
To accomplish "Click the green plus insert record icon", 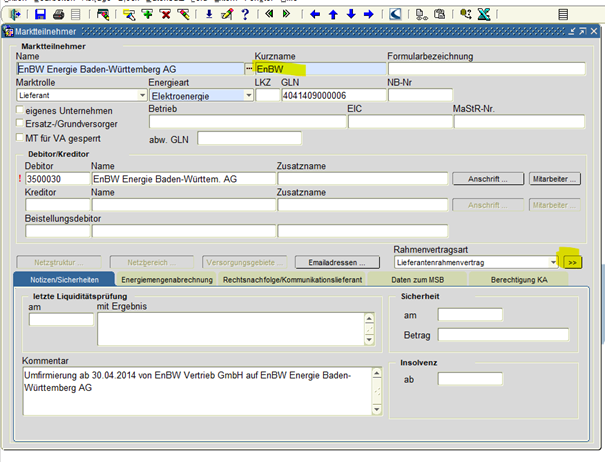I will 148,14.
